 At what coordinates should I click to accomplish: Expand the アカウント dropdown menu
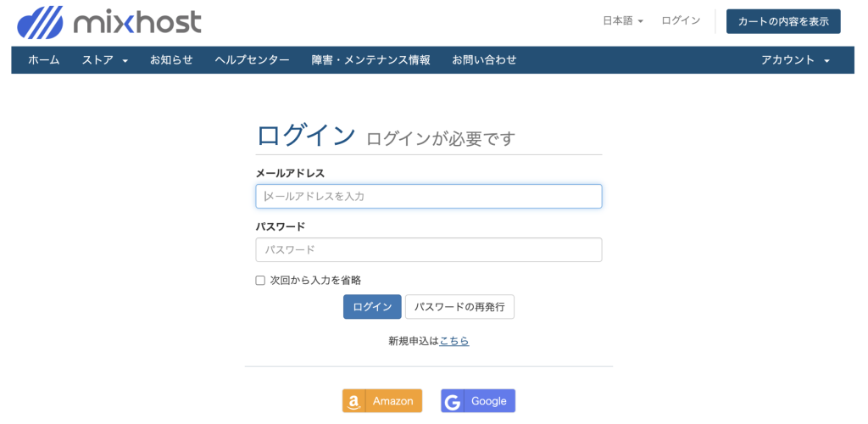[795, 60]
